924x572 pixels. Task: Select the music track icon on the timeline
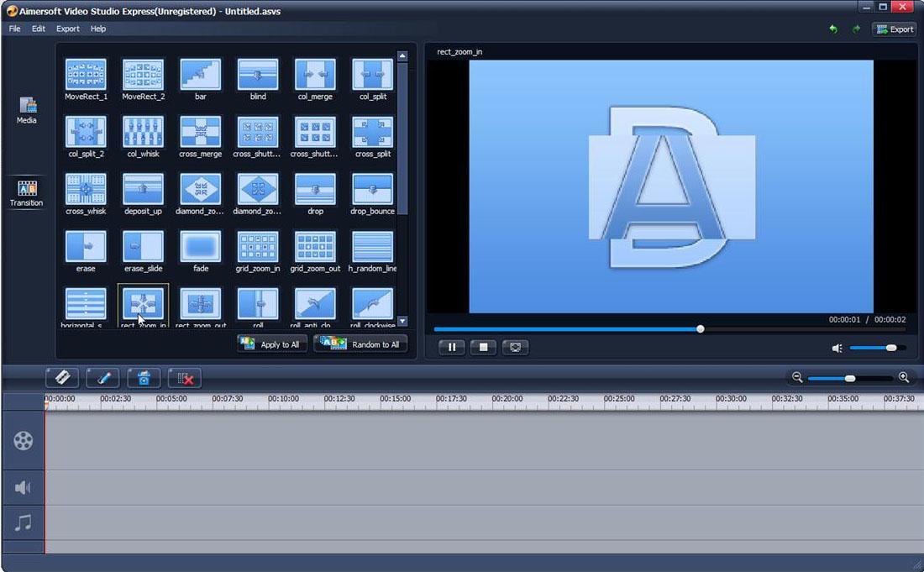pyautogui.click(x=23, y=522)
